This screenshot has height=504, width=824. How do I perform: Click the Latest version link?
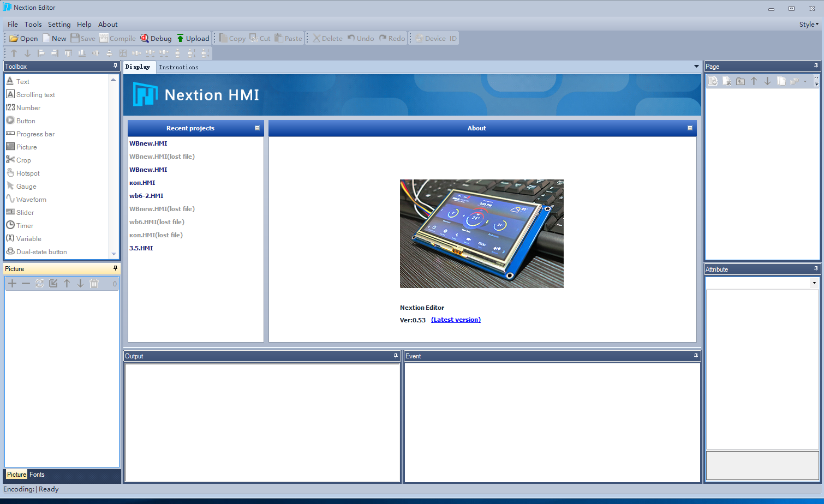(x=456, y=320)
